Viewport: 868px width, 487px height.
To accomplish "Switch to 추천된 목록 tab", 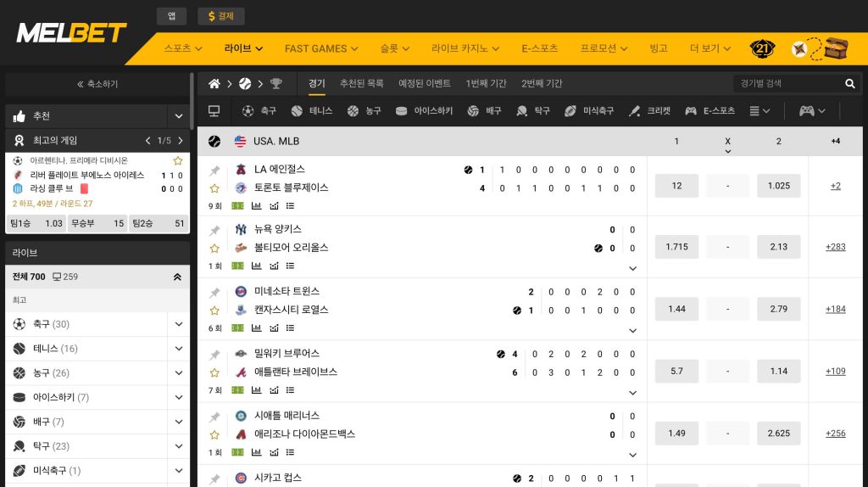I will (361, 84).
